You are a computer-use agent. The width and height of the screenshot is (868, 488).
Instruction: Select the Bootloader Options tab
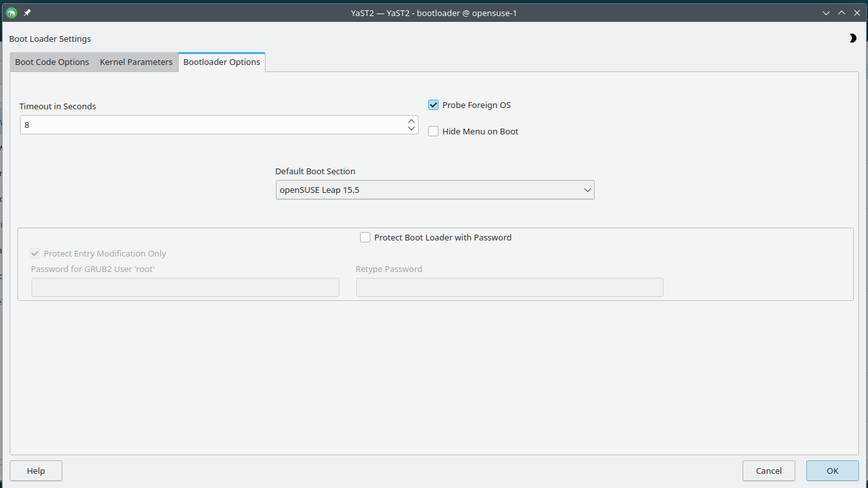[222, 62]
